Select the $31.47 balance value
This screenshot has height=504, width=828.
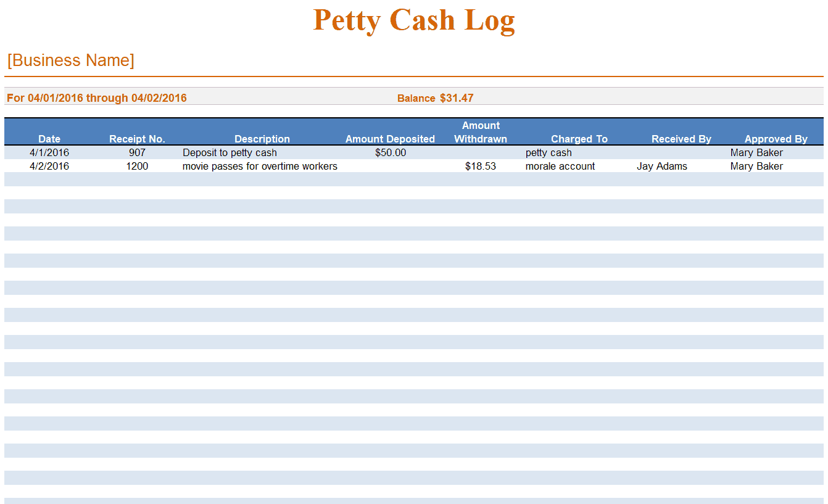pos(457,98)
